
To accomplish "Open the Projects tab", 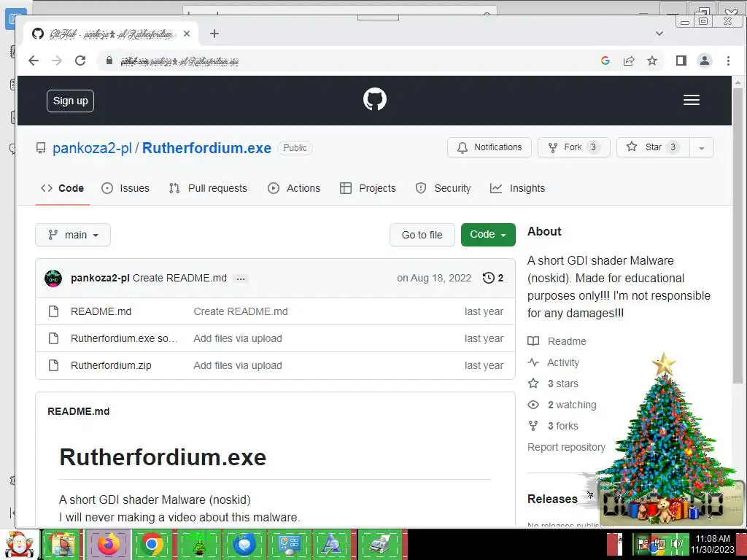I will point(368,188).
